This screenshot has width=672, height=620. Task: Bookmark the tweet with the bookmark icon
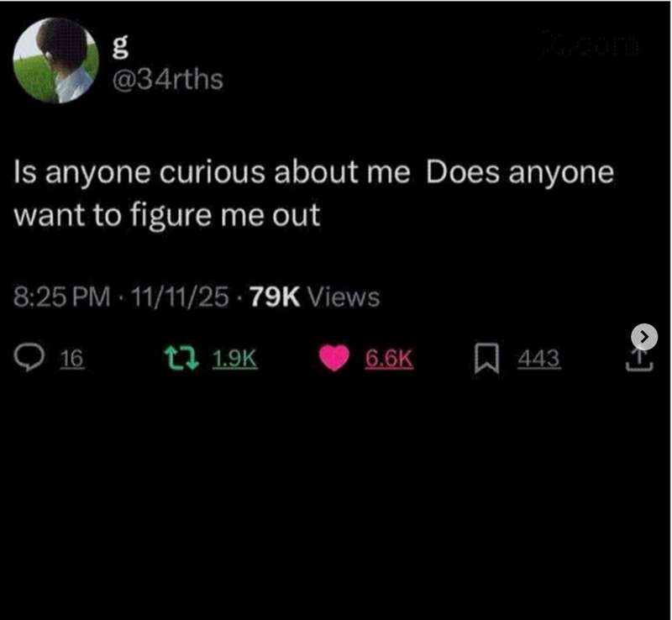(487, 359)
